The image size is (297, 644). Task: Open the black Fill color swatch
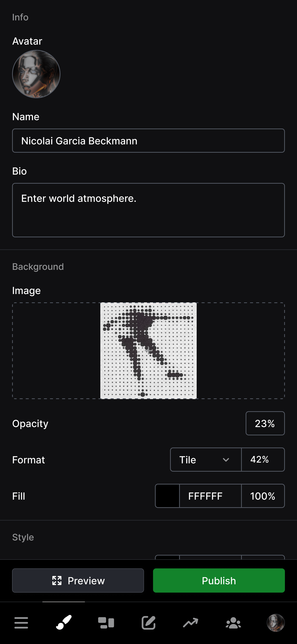pyautogui.click(x=167, y=496)
